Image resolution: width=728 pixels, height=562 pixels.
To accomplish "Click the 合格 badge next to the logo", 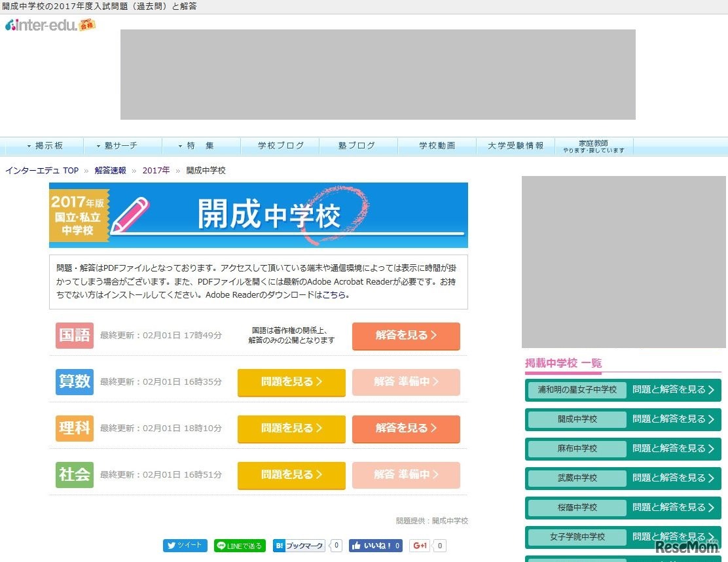I will 86,25.
